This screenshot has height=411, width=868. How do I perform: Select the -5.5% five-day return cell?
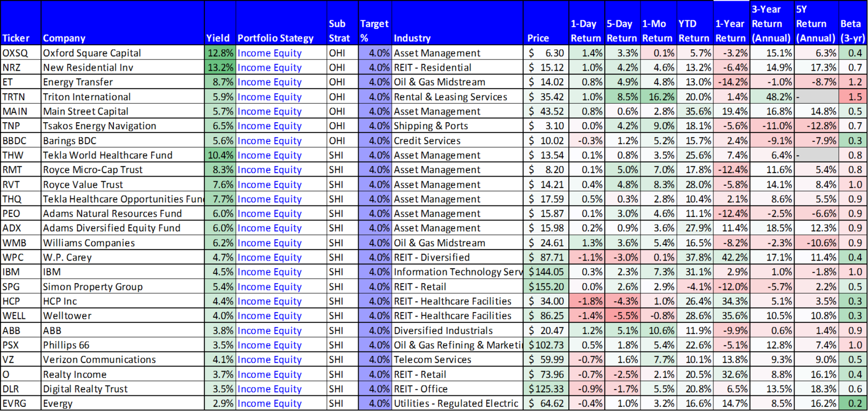[x=623, y=316]
